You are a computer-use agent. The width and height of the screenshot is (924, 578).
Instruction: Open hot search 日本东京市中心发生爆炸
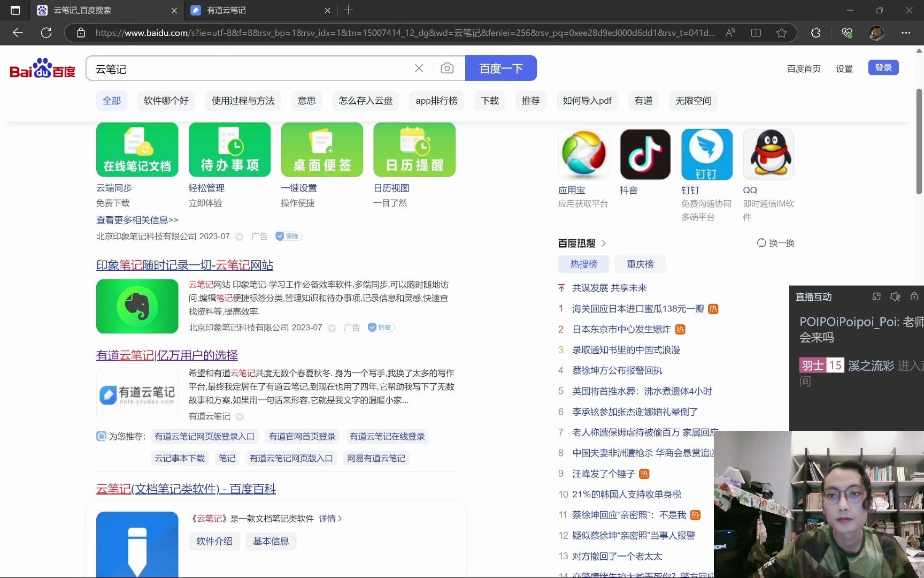(x=621, y=329)
